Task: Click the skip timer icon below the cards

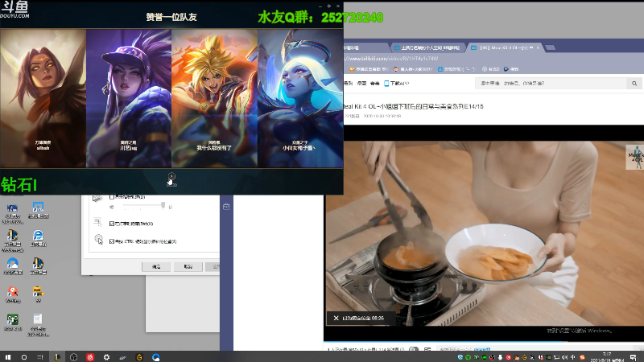Action: pos(171,177)
